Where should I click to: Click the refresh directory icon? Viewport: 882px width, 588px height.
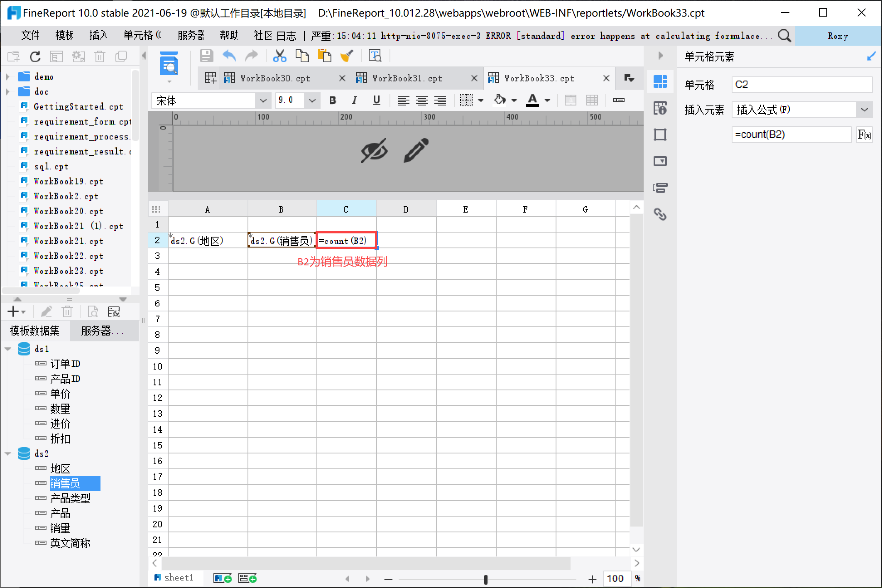[35, 56]
